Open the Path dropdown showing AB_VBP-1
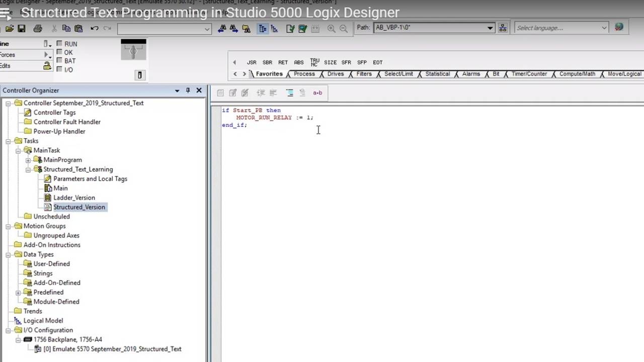 coord(490,28)
